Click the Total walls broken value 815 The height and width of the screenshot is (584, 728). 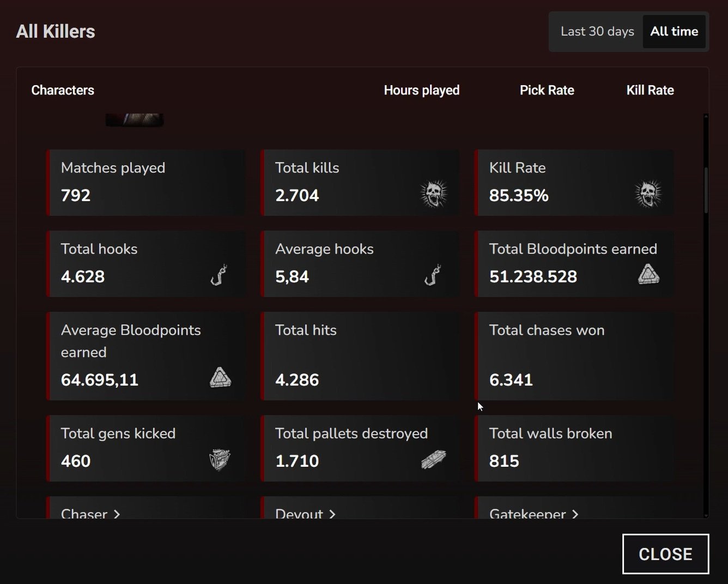click(x=504, y=461)
